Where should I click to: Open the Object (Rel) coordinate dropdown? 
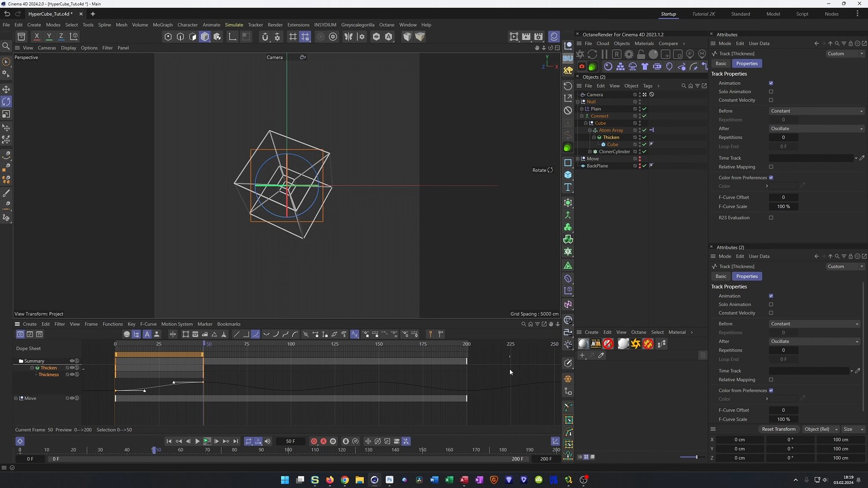pyautogui.click(x=821, y=429)
